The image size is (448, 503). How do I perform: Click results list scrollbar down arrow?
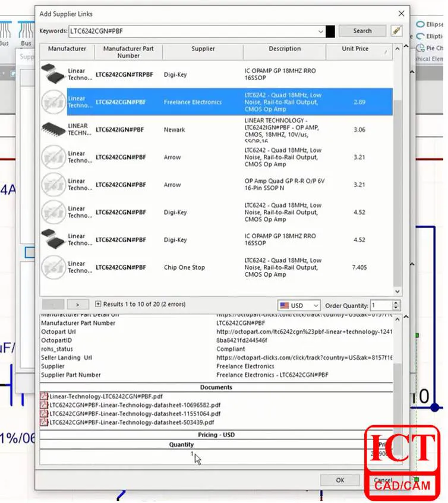click(x=397, y=291)
